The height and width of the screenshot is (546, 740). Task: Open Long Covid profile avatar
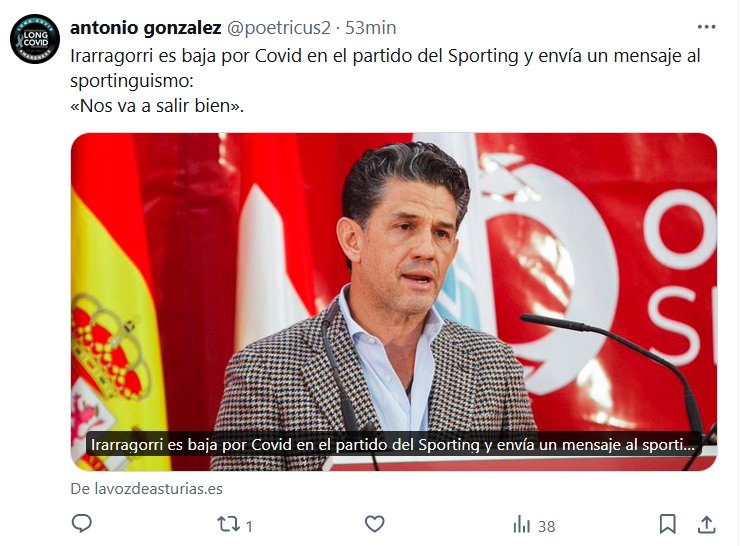pos(35,39)
